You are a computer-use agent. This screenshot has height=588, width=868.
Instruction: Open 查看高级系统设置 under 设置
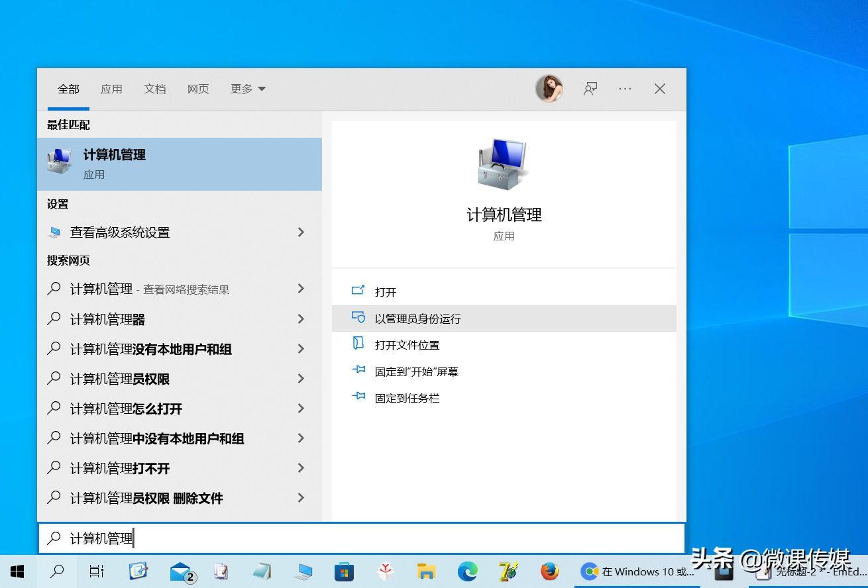click(119, 232)
